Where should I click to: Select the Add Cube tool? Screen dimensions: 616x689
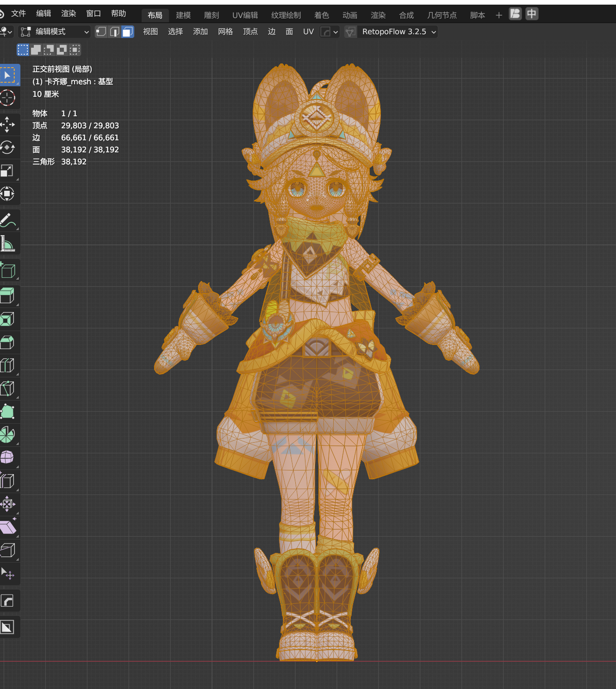coord(7,270)
